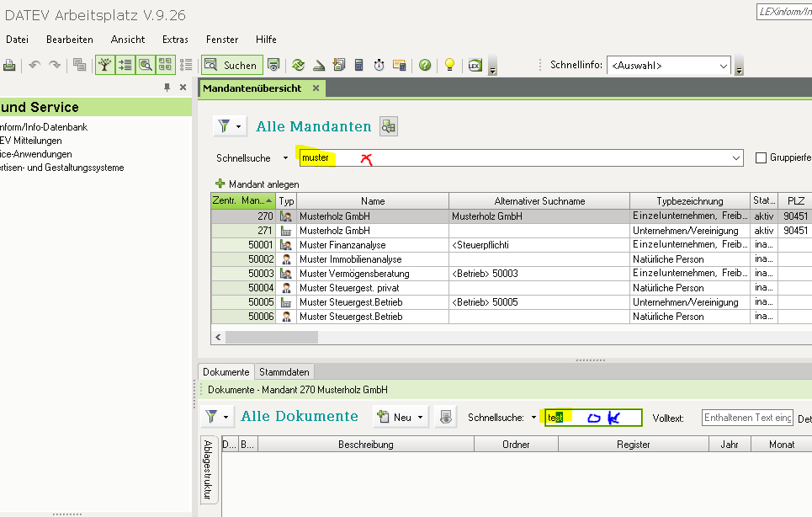Toggle the Gruppierfeld checkbox
Screen dimensions: 812x517
click(x=761, y=157)
